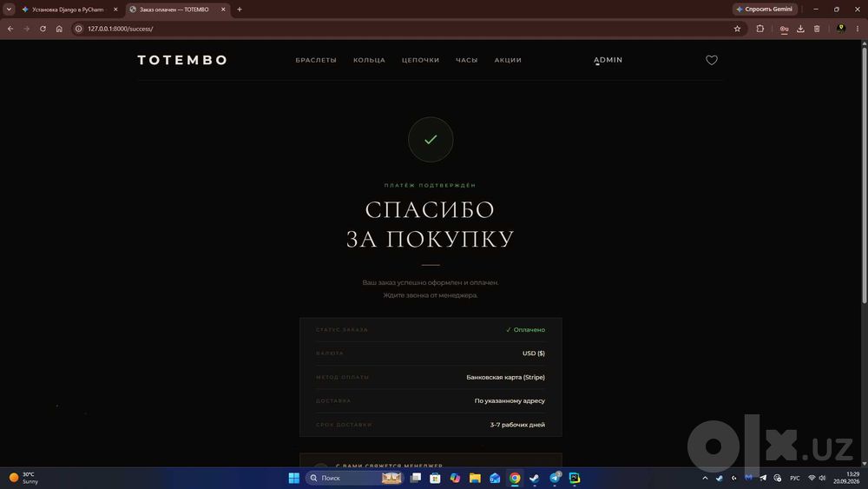Screen dimensions: 868x489
Task: Open the ADMIN account link
Action: [x=608, y=60]
